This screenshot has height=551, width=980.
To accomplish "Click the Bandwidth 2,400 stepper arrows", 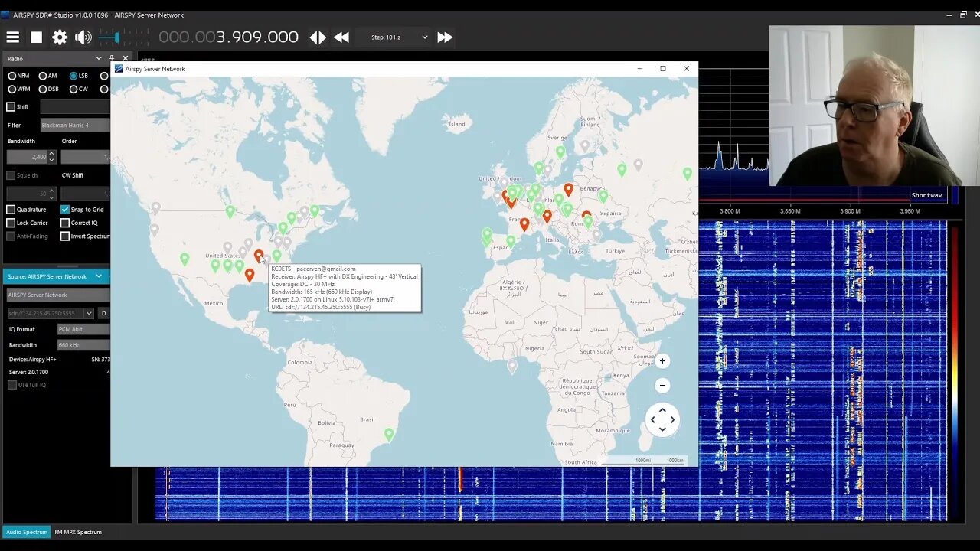I will tap(52, 156).
